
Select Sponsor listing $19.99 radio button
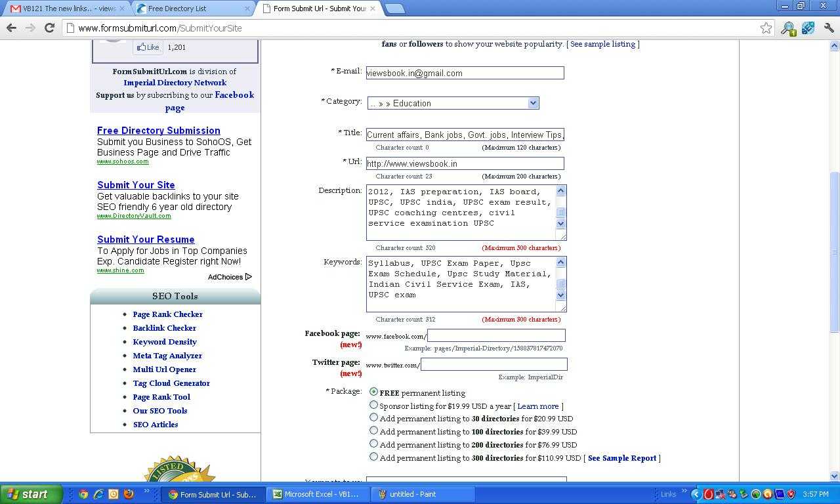(x=373, y=405)
